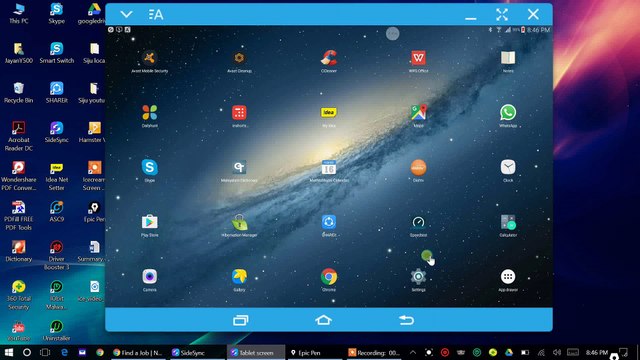Viewport: 640px width, 360px height.
Task: Tap the recent apps button
Action: point(240,320)
